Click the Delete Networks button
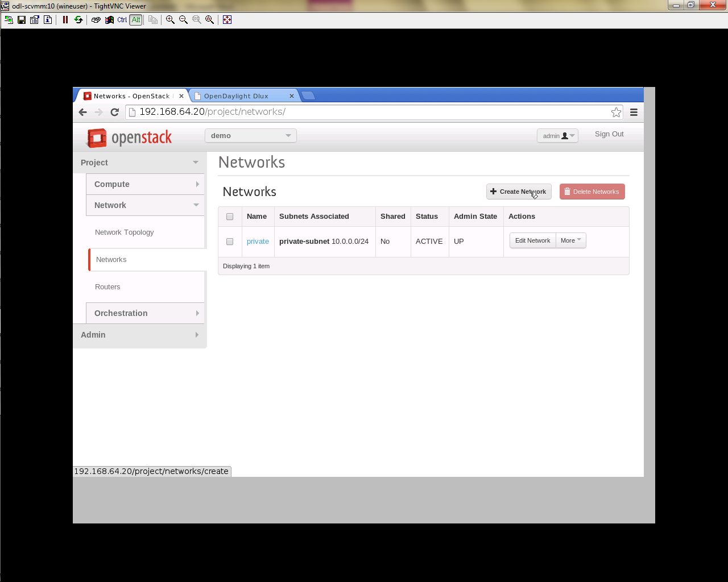 [592, 192]
